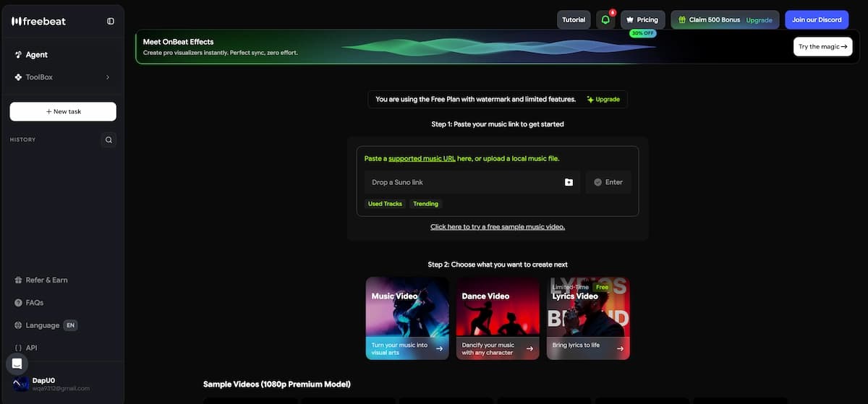Click the Sample Videos heading
The height and width of the screenshot is (404, 868).
coord(277,384)
